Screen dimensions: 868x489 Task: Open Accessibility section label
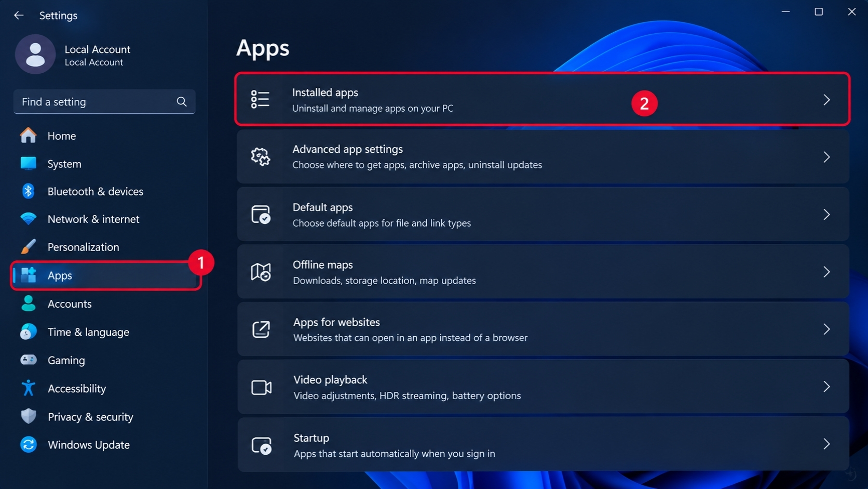tap(77, 388)
